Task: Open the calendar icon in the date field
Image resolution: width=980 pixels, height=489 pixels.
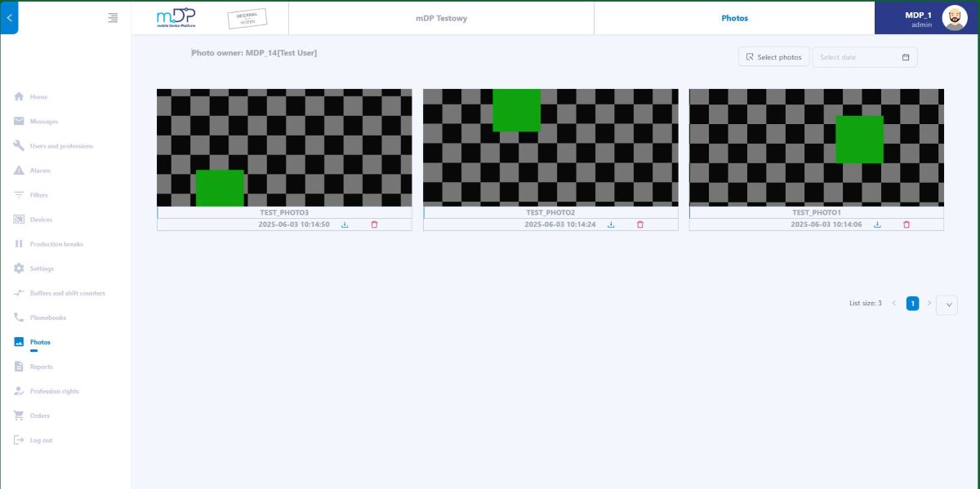Action: pyautogui.click(x=906, y=57)
